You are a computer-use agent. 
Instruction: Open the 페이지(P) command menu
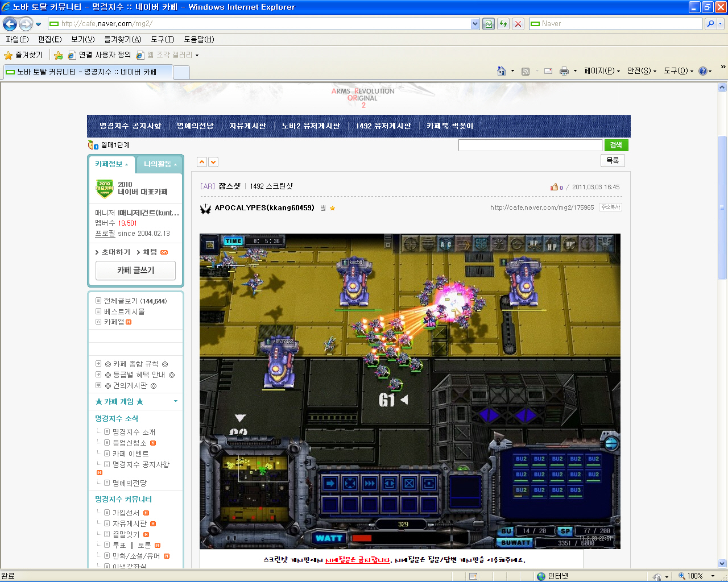[x=602, y=71]
